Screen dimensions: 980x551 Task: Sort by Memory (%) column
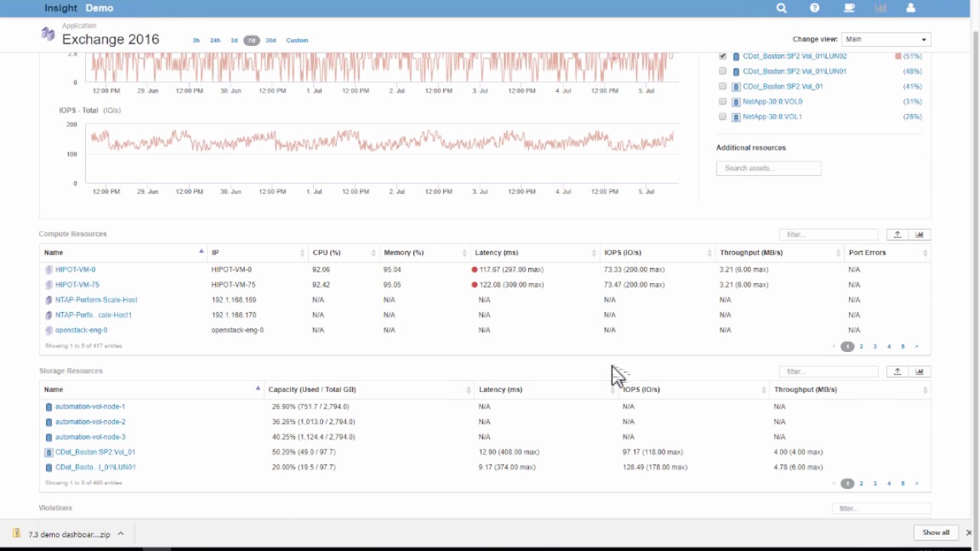pyautogui.click(x=424, y=253)
